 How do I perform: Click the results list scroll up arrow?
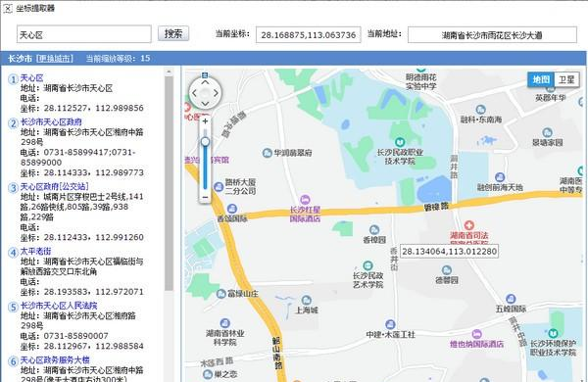point(169,72)
